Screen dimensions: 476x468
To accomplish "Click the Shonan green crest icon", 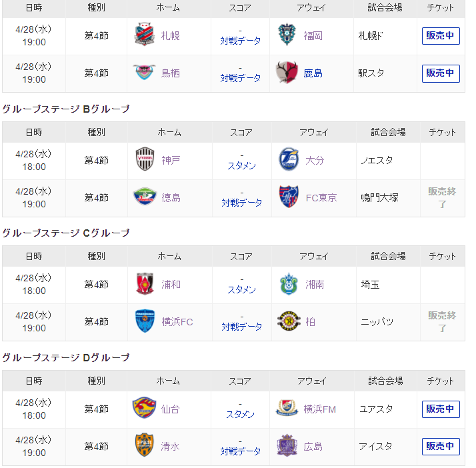I will (x=289, y=284).
